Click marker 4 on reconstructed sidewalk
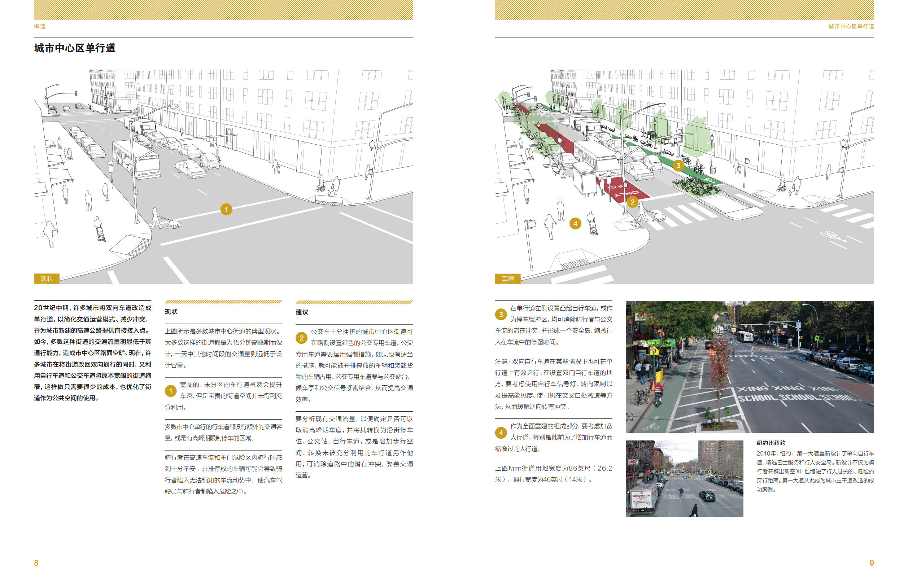Screen dimensions: 908x588 pos(575,223)
